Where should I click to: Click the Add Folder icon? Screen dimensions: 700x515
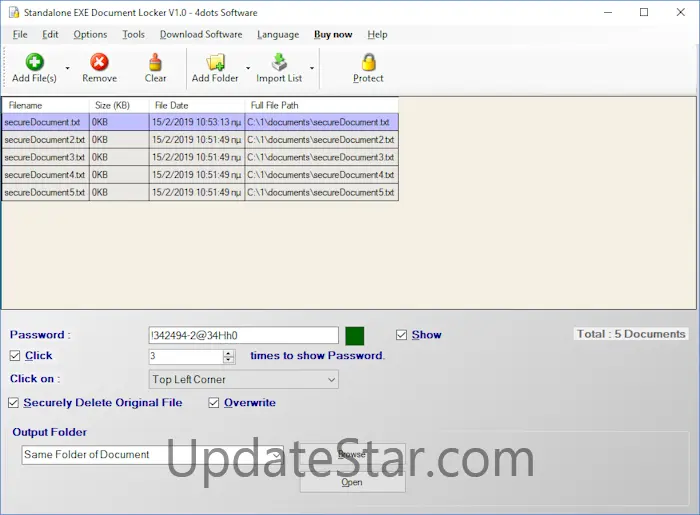215,63
